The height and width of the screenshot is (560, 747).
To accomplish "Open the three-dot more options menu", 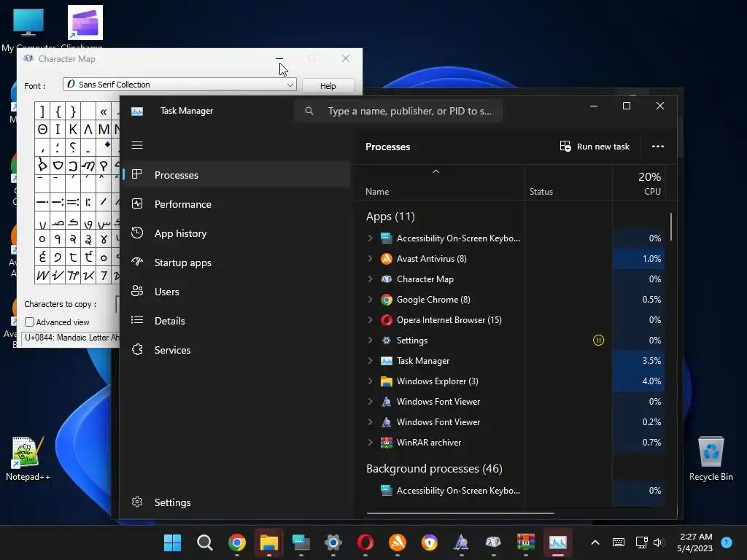I will click(658, 146).
